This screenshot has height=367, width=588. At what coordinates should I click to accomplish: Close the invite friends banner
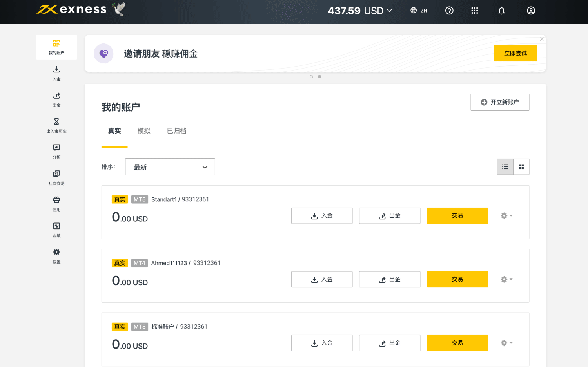pyautogui.click(x=541, y=39)
